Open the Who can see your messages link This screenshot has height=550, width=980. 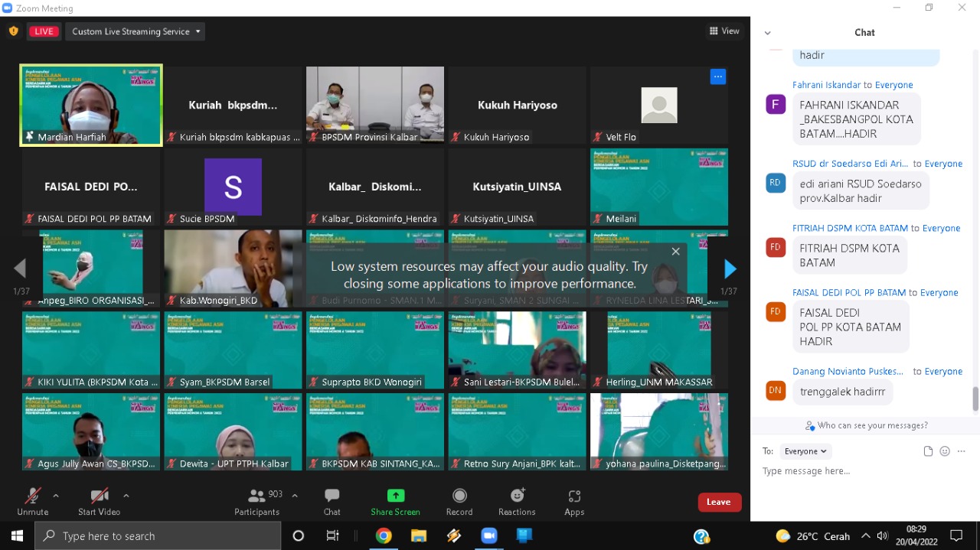(x=866, y=425)
